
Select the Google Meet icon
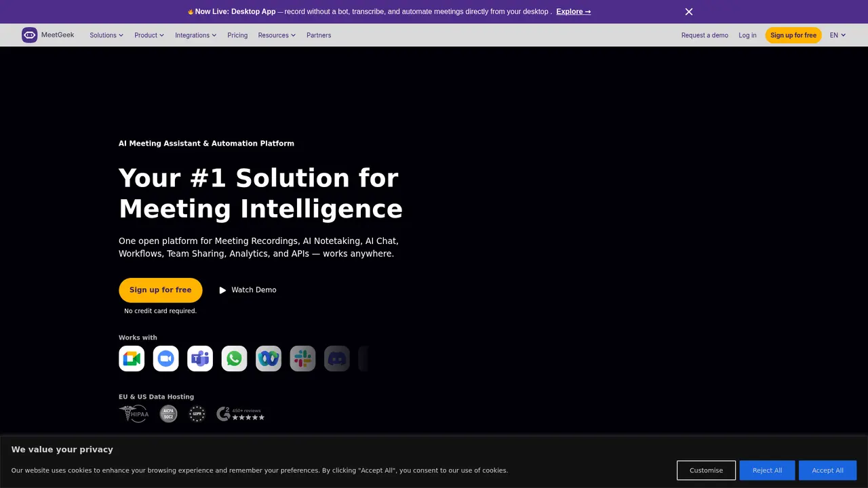pos(132,359)
